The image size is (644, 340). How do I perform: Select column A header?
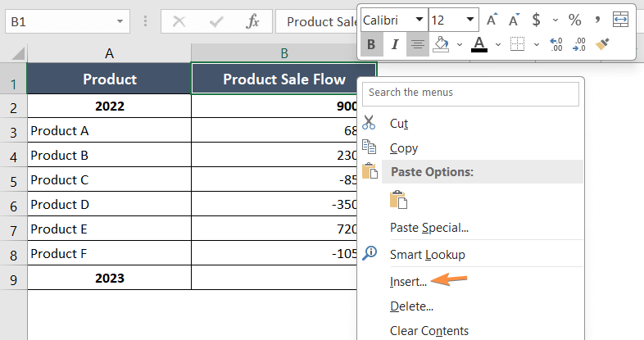109,53
